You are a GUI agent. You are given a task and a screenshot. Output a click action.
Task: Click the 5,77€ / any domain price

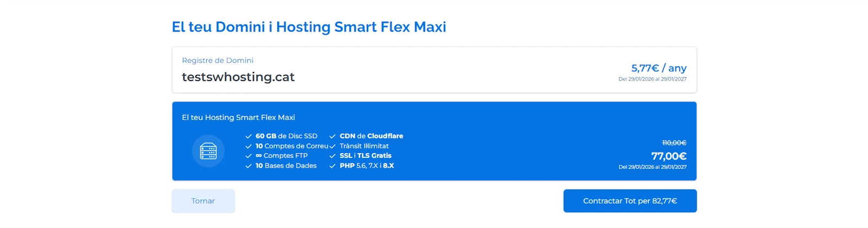coord(659,68)
